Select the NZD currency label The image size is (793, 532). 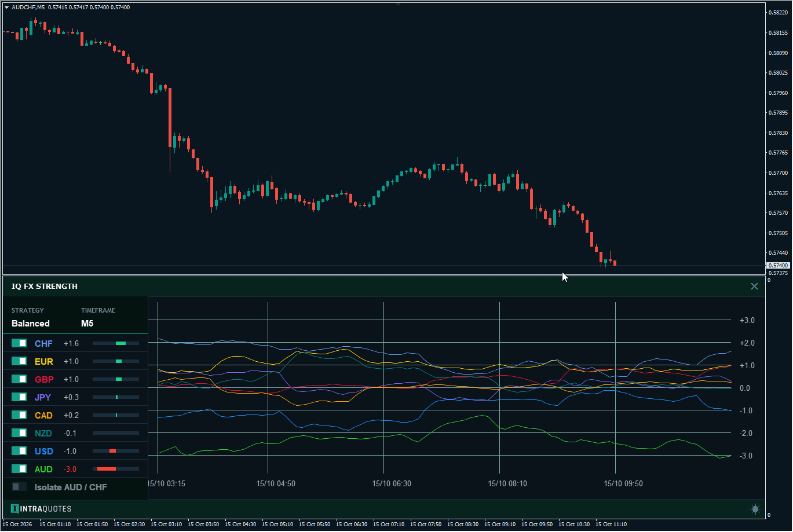pyautogui.click(x=43, y=433)
